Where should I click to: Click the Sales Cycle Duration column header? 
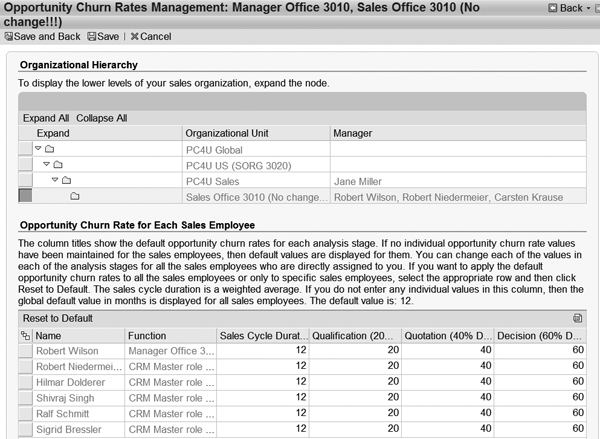[262, 336]
